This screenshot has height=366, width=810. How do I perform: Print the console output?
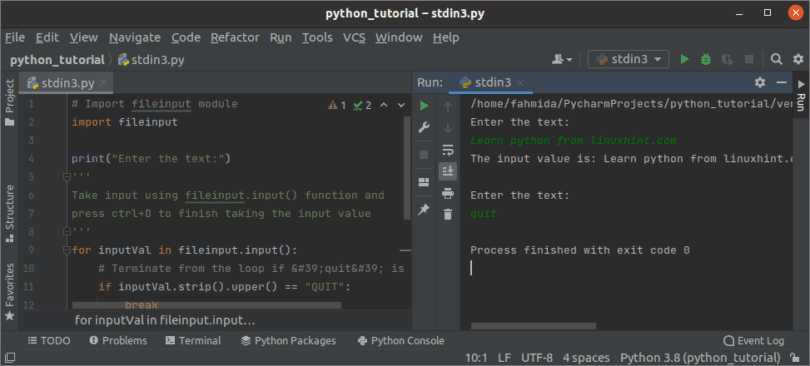pyautogui.click(x=448, y=194)
